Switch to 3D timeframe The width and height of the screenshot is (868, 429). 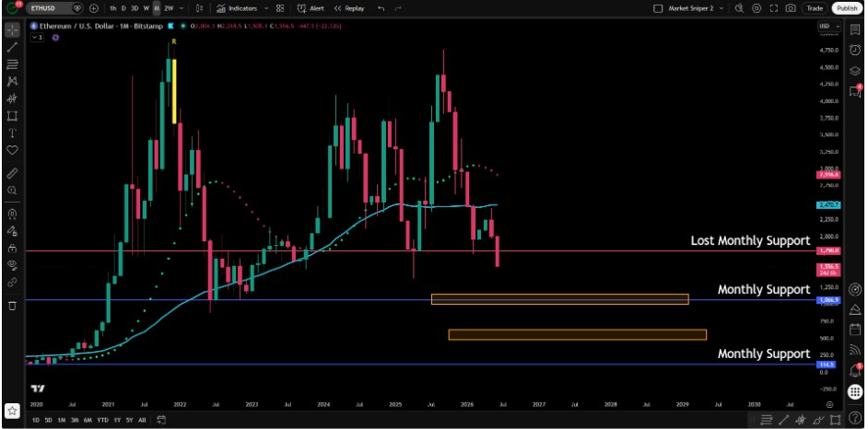pos(135,8)
